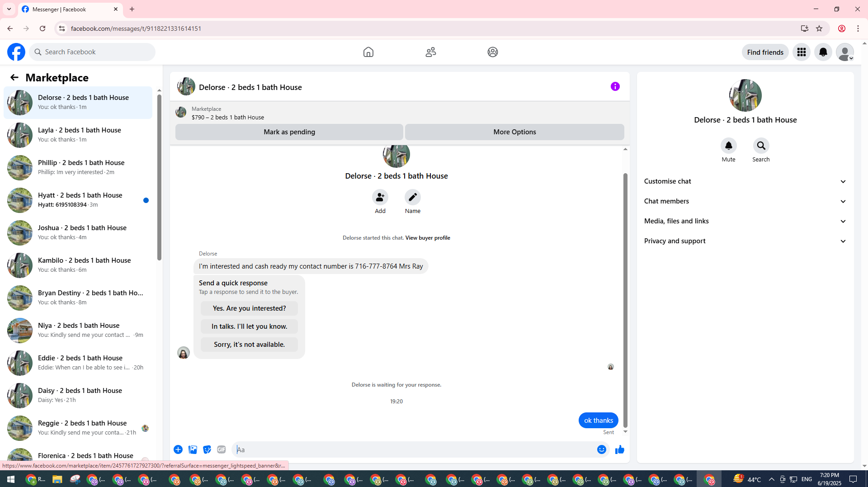Send quick response 'Yes. Are you interested?'

249,308
